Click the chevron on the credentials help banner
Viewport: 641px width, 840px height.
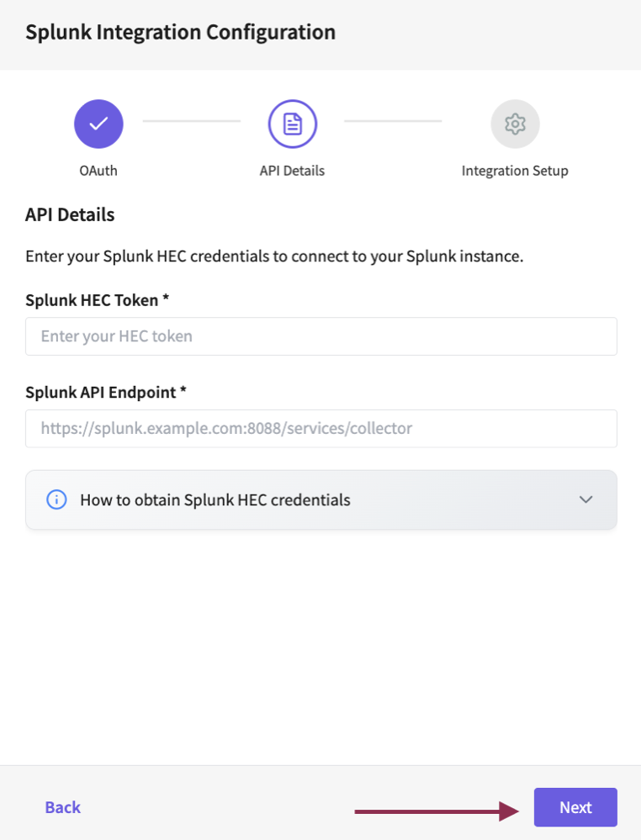(x=586, y=499)
